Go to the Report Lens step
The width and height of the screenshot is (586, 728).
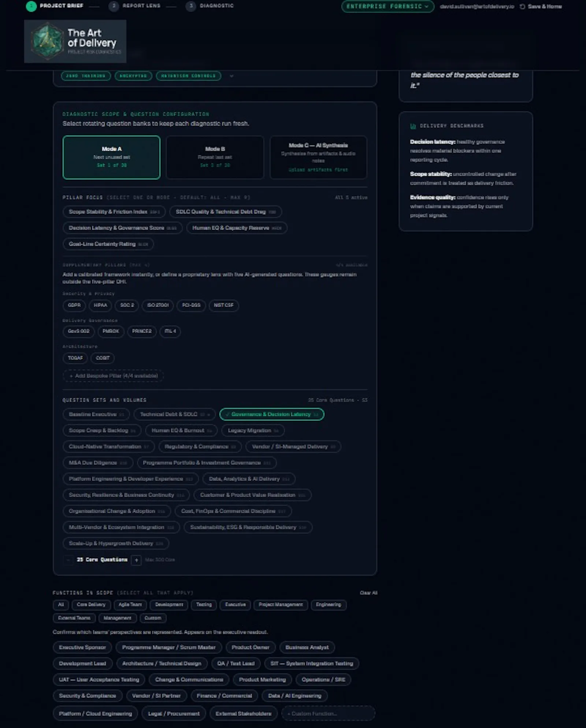tap(135, 6)
